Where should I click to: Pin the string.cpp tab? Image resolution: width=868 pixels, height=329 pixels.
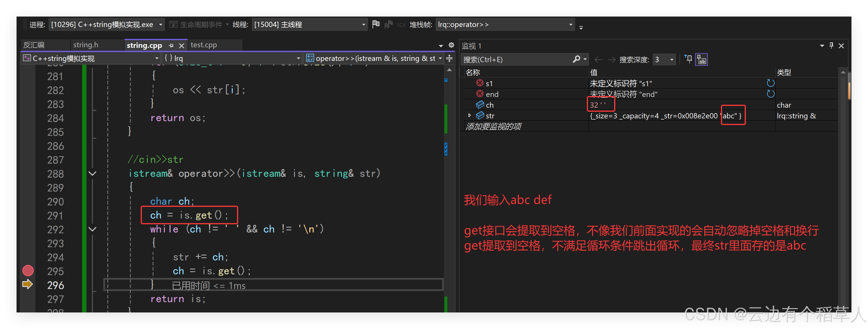click(171, 46)
